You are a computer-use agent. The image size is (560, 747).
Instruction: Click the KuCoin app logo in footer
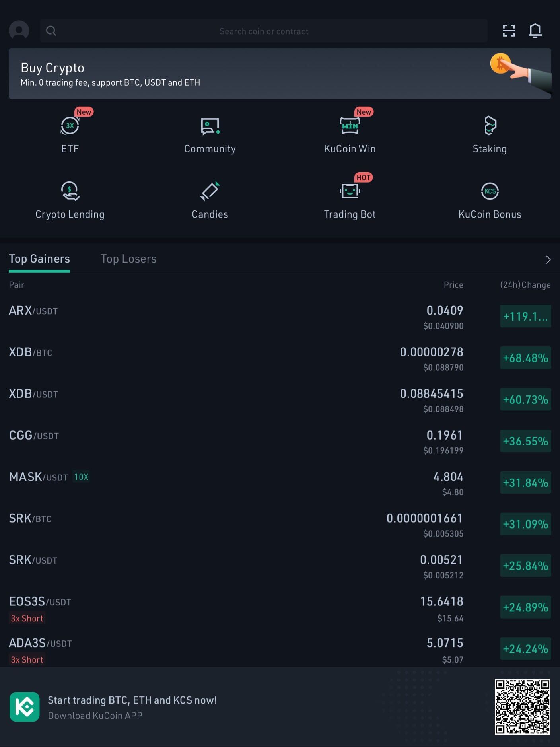25,707
